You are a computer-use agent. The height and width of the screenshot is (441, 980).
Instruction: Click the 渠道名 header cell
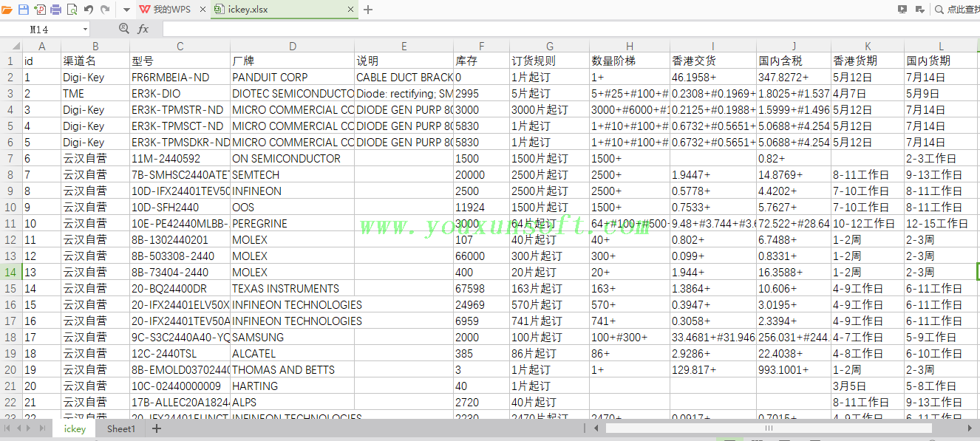pos(95,61)
